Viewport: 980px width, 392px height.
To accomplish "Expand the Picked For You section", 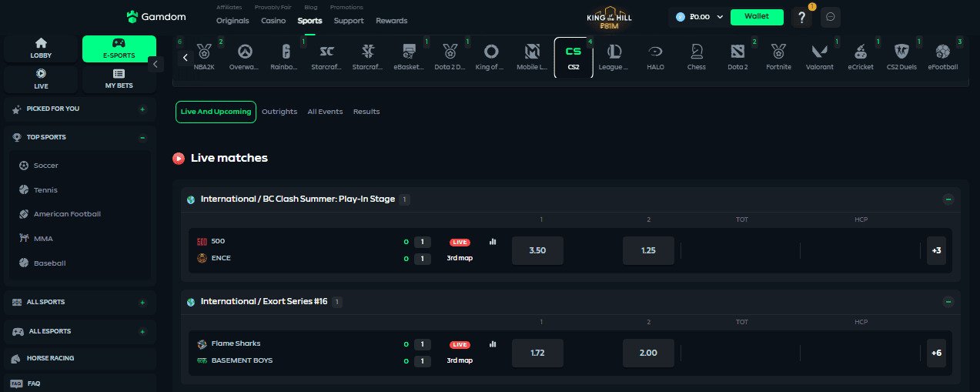I will [x=142, y=109].
